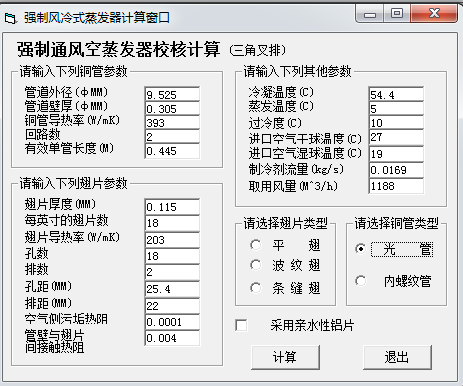
Task: Click the 退出 button
Action: click(397, 357)
